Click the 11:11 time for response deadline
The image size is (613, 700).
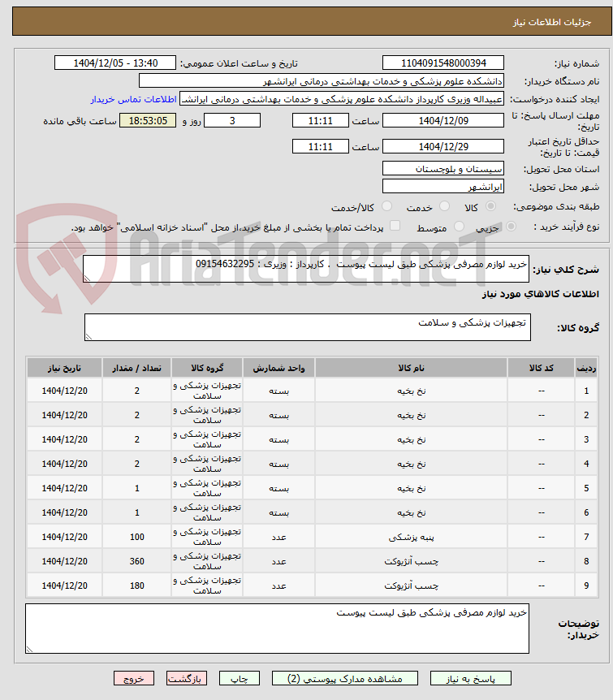pyautogui.click(x=320, y=120)
